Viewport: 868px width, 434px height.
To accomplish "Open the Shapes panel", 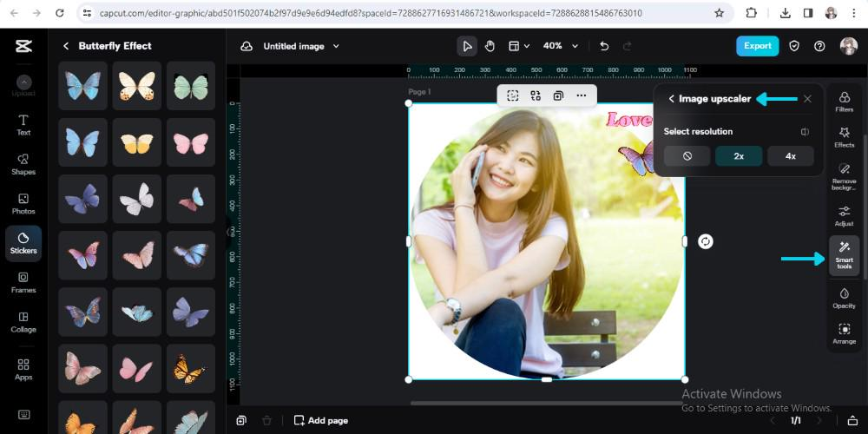I will tap(23, 164).
